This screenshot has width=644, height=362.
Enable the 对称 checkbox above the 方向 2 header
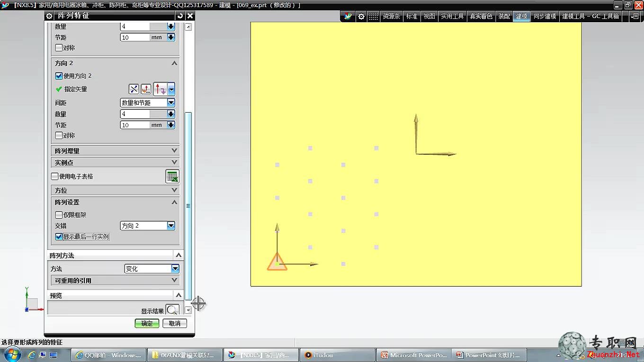coord(59,48)
